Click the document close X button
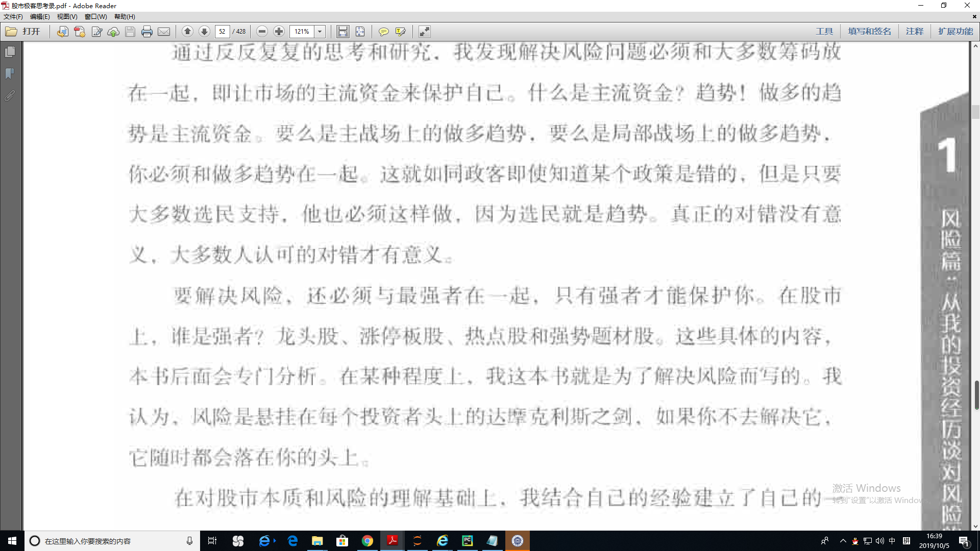 pyautogui.click(x=974, y=17)
